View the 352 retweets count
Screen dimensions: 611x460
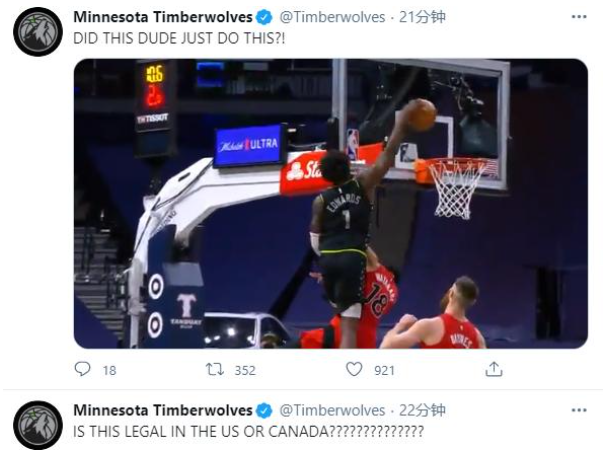(245, 370)
